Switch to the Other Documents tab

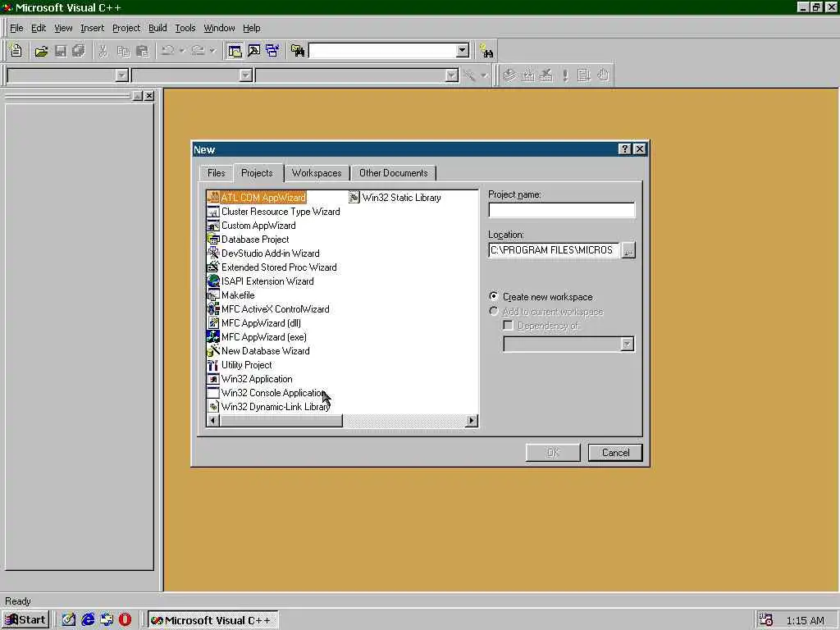coord(393,173)
